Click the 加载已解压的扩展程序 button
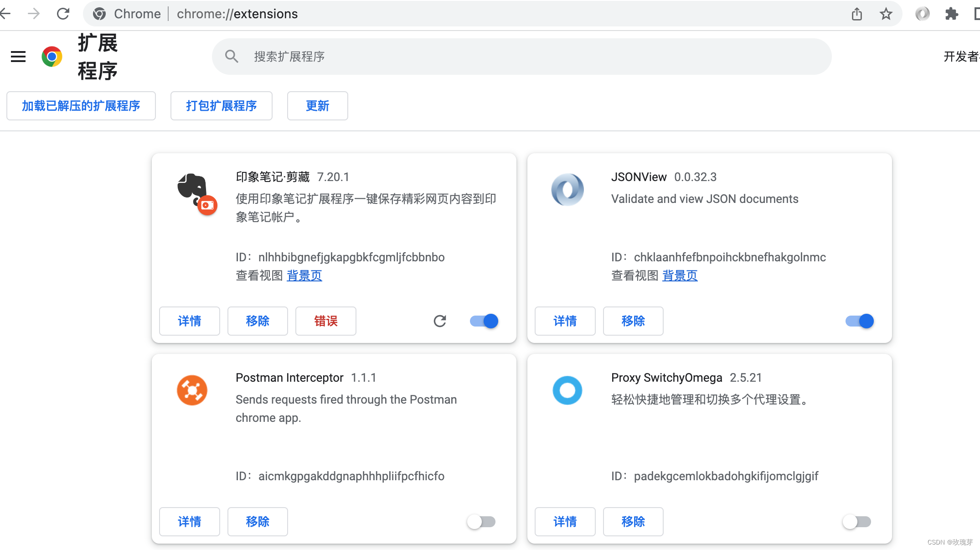 point(81,106)
